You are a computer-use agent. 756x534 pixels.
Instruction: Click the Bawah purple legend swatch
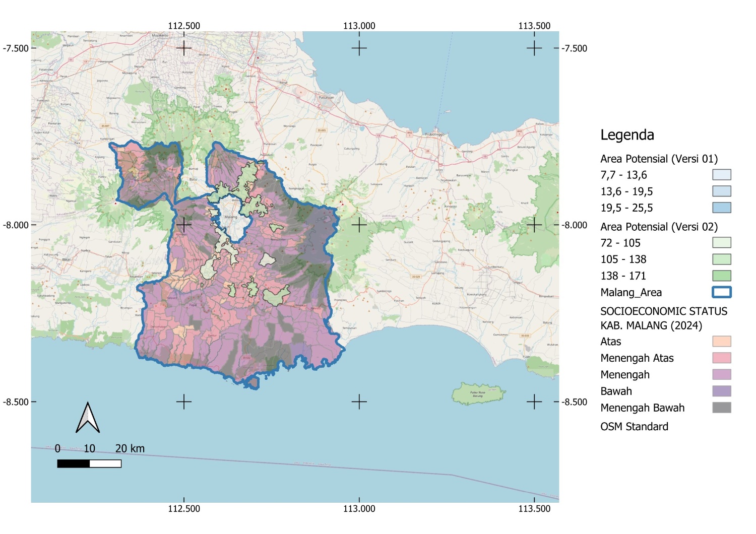pyautogui.click(x=721, y=391)
